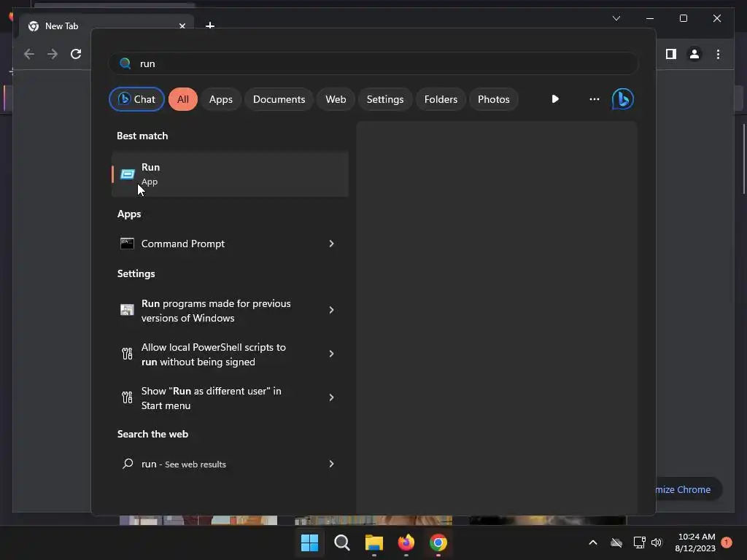Click Chrome reload button
Viewport: 747px width, 560px height.
[76, 54]
